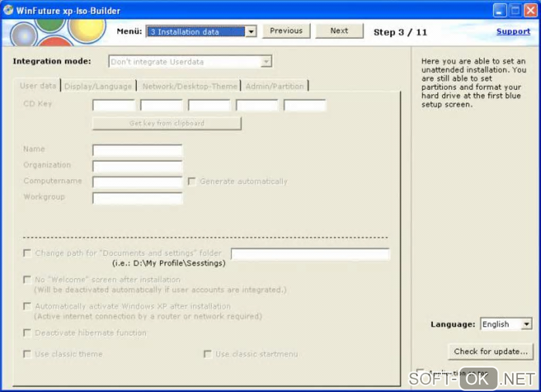The height and width of the screenshot is (392, 541).
Task: Enable Automatically activate Windows XP checkbox
Action: 27,306
